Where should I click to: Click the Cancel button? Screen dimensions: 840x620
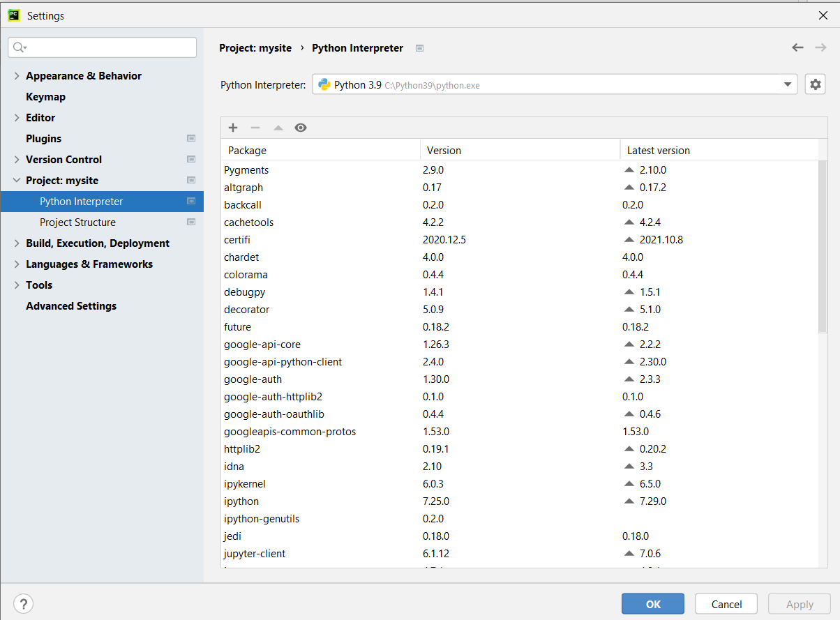[x=726, y=604]
